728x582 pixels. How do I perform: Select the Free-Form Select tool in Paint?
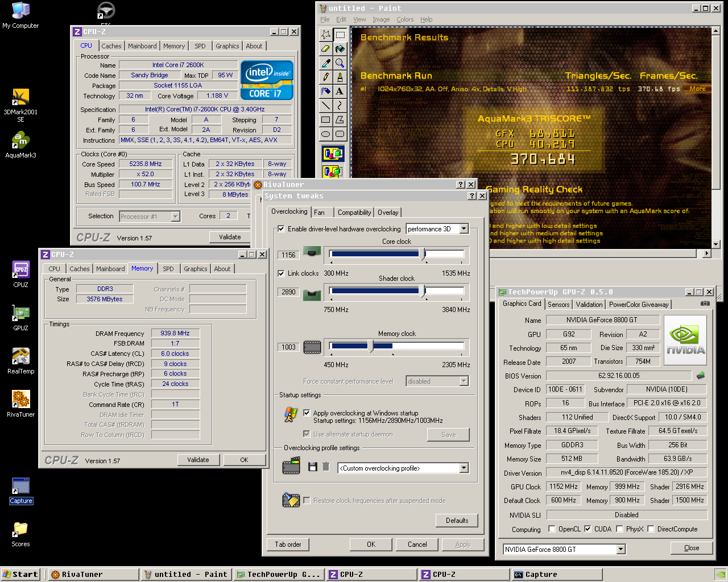coord(325,35)
